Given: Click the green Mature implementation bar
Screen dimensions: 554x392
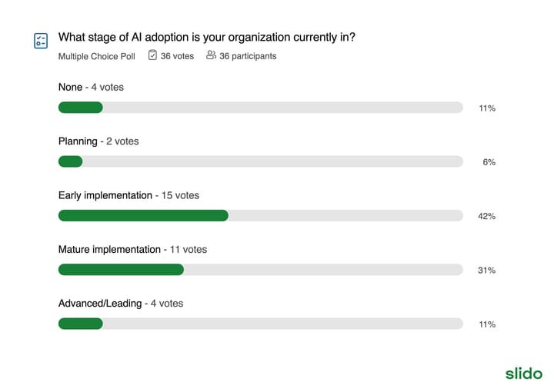Looking at the screenshot, I should [x=121, y=270].
